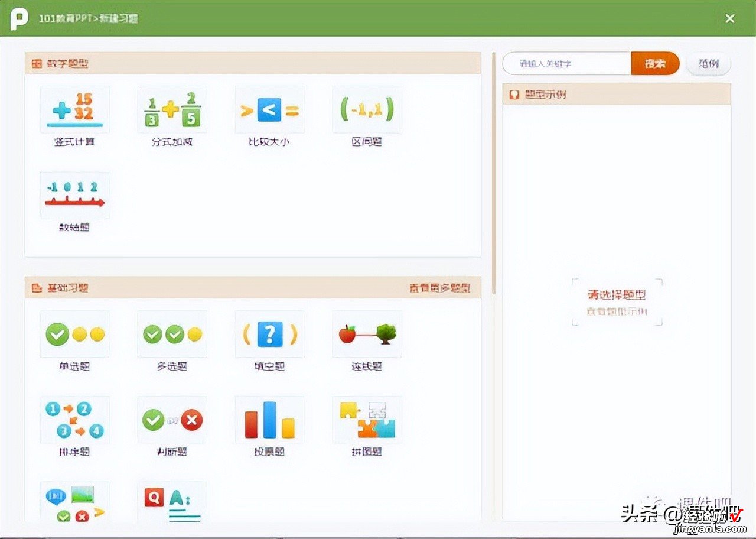The height and width of the screenshot is (539, 756).
Task: Click the green P app logo
Action: [19, 18]
